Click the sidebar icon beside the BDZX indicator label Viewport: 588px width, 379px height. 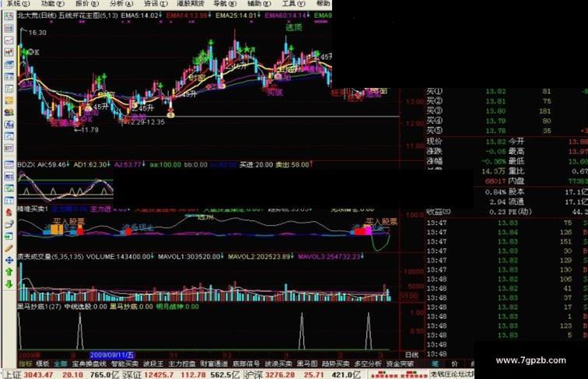9,165
